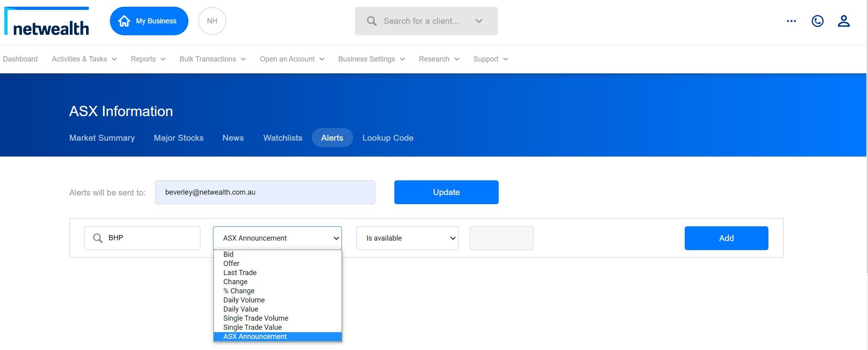
Task: Click the Alerts will be sent to label
Action: (x=108, y=193)
